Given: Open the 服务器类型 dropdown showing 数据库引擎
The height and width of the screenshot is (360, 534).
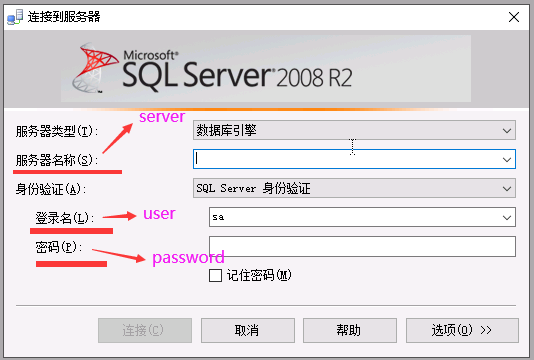Looking at the screenshot, I should click(x=354, y=130).
